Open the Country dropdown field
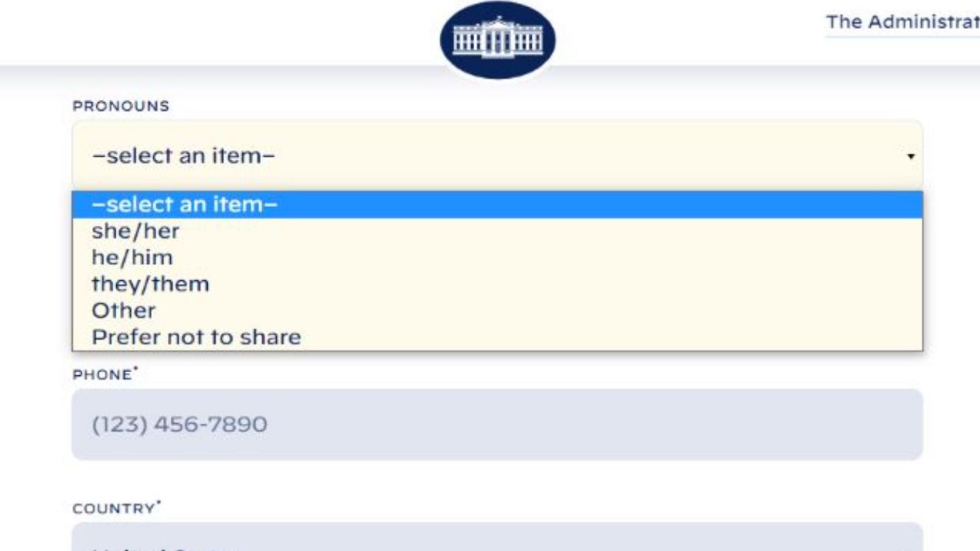Screen dimensions: 980x551 tap(497, 538)
